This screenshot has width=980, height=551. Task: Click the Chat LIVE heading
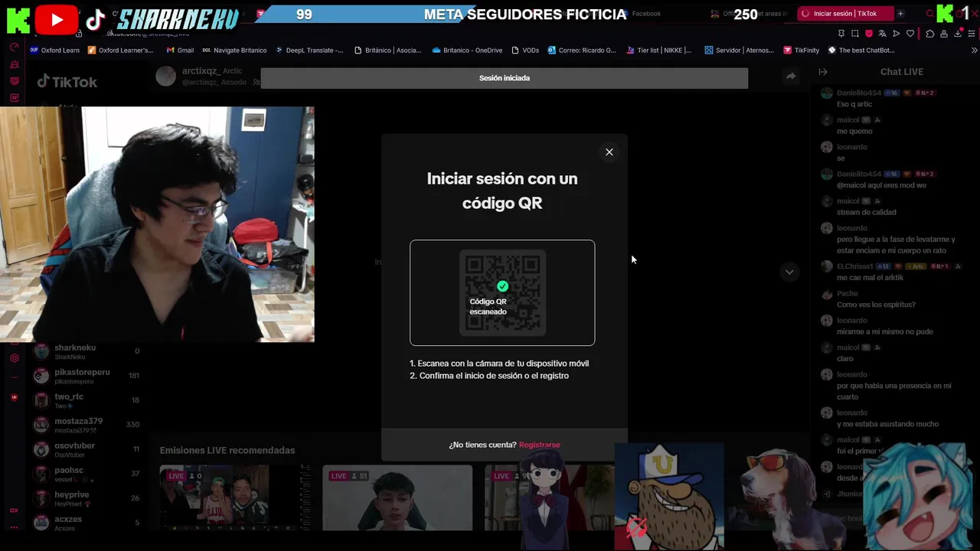point(901,72)
